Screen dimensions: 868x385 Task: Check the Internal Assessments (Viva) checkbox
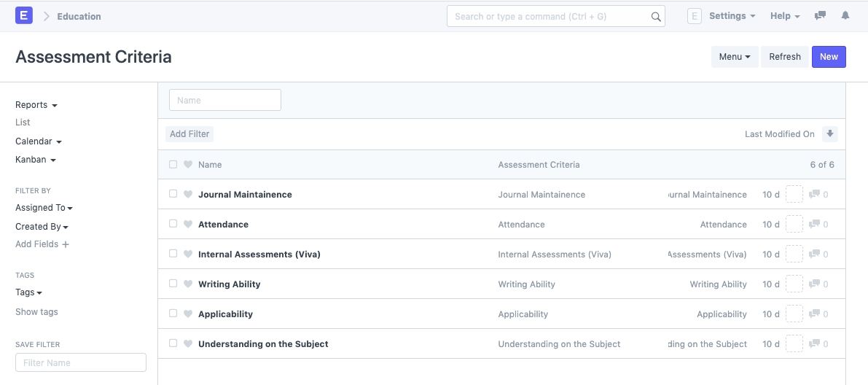(173, 254)
